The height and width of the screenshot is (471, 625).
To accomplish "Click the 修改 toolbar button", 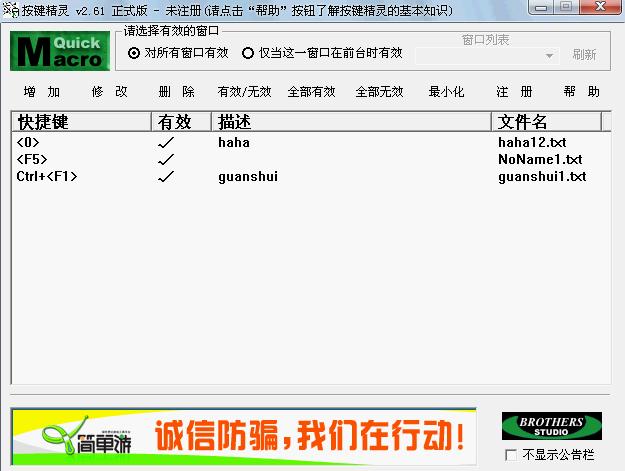I will pos(110,92).
